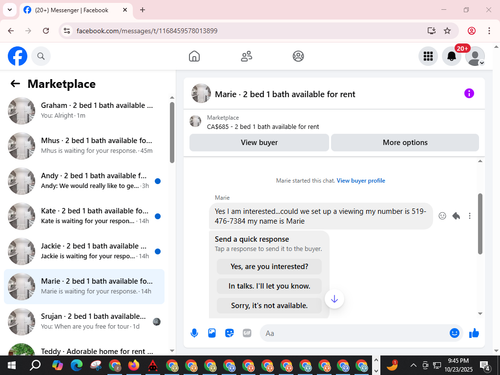Click the install app icon in address bar
The image size is (500, 375).
tap(431, 31)
